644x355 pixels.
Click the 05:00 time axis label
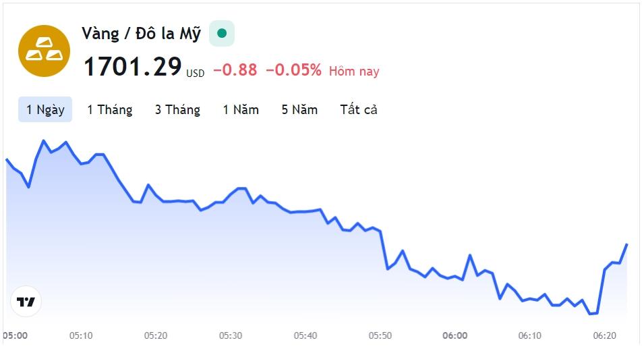coord(16,335)
